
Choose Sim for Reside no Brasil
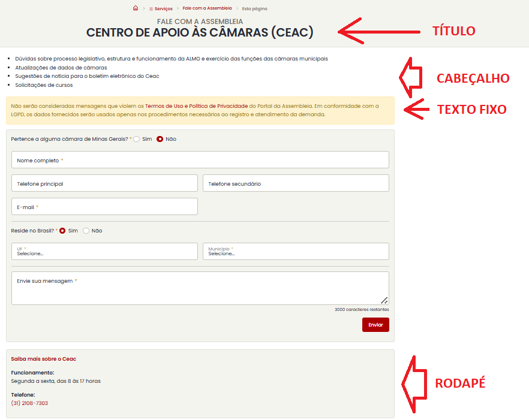(x=62, y=231)
